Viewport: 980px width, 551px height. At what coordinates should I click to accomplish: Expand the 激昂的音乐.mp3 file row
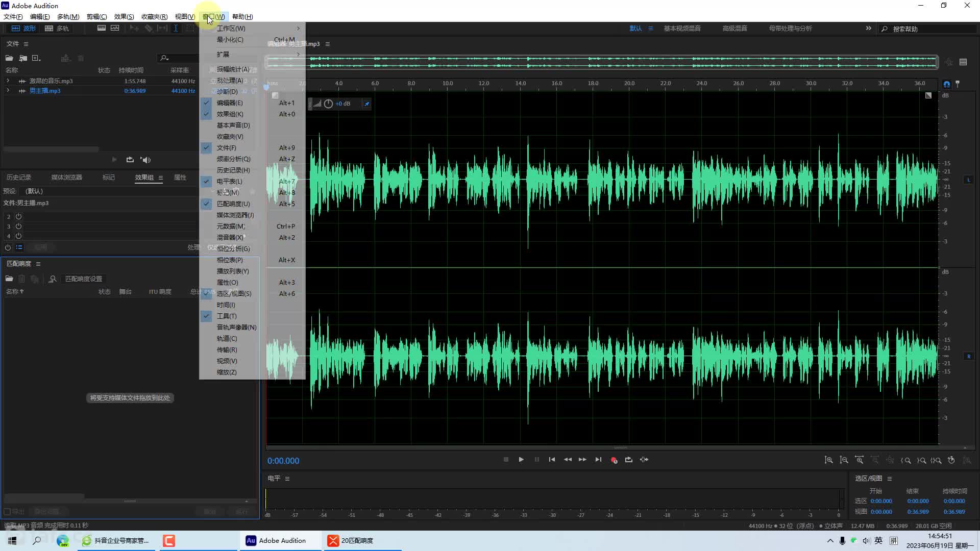click(8, 81)
